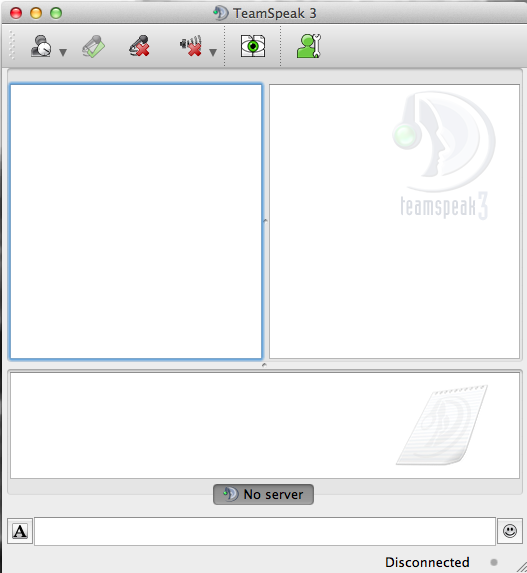The width and height of the screenshot is (527, 573).
Task: Mute speakers with the red X speaker icon
Action: (x=191, y=46)
